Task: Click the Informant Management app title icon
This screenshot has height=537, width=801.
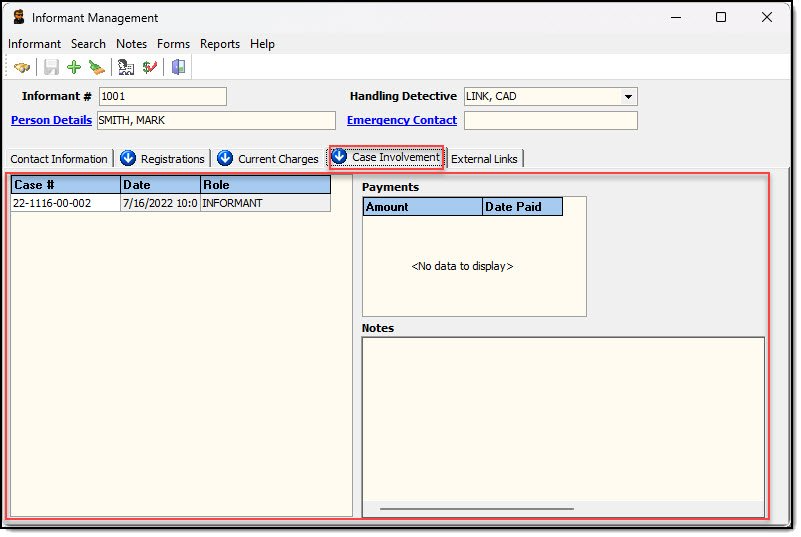Action: 18,17
